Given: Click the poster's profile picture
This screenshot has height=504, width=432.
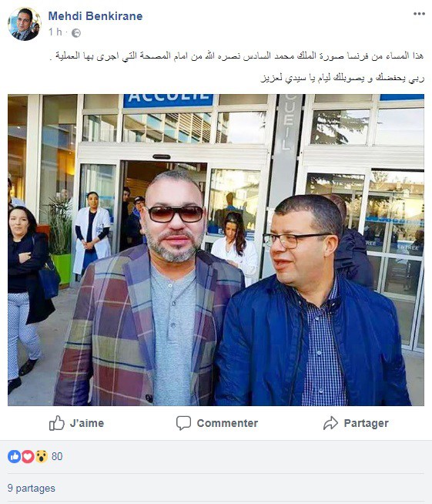Looking at the screenshot, I should (x=25, y=24).
